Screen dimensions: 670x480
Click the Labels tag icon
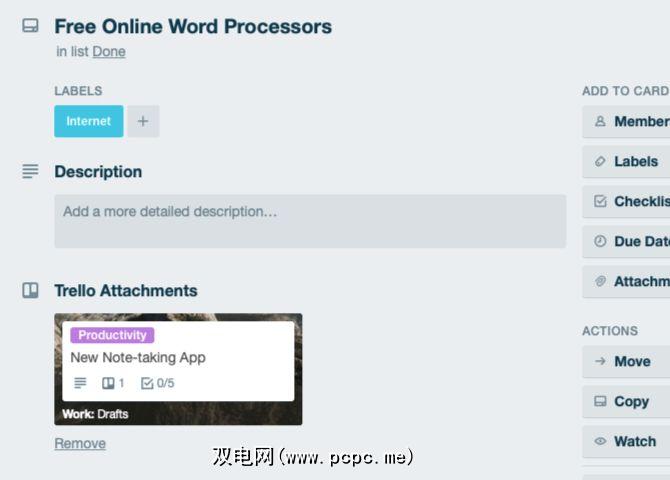point(600,162)
